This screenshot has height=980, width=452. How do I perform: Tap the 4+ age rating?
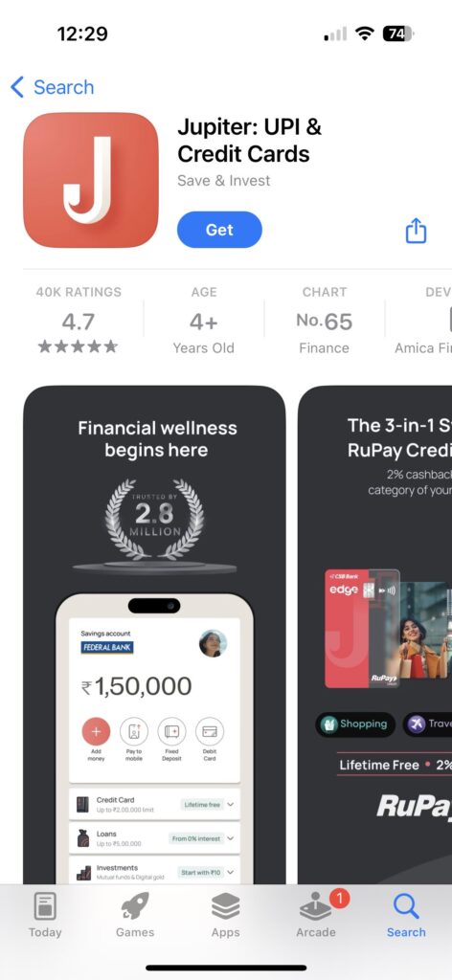(204, 320)
